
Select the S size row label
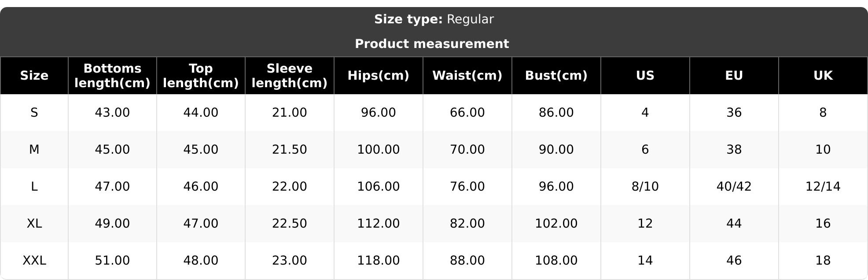click(x=34, y=113)
